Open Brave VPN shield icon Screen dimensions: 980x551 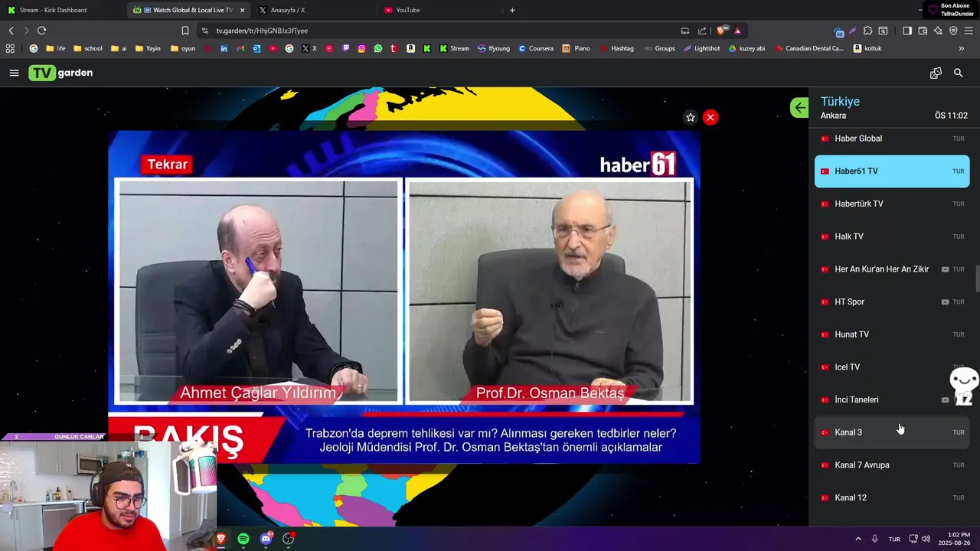pyautogui.click(x=953, y=31)
